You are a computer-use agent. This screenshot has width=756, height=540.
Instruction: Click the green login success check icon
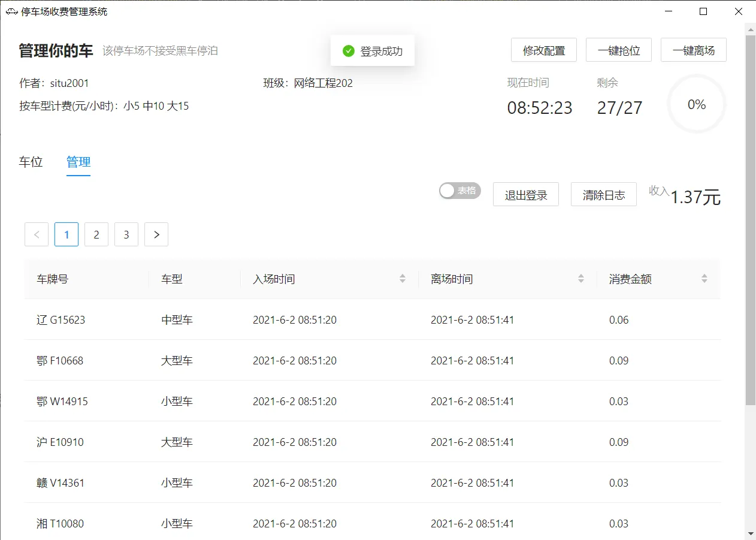click(x=349, y=51)
